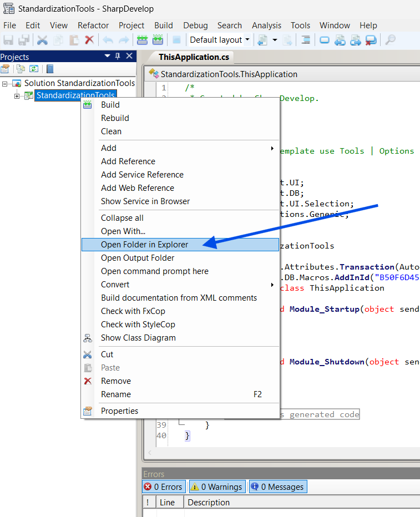Click the indent lines toolbar icon
Screen dimensions: 420x517
(306, 40)
